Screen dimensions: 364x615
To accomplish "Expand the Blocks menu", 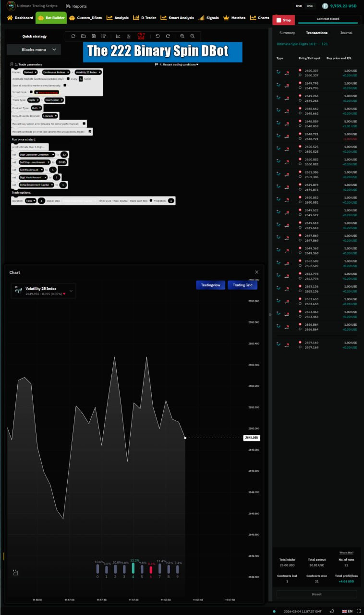I will click(x=34, y=49).
